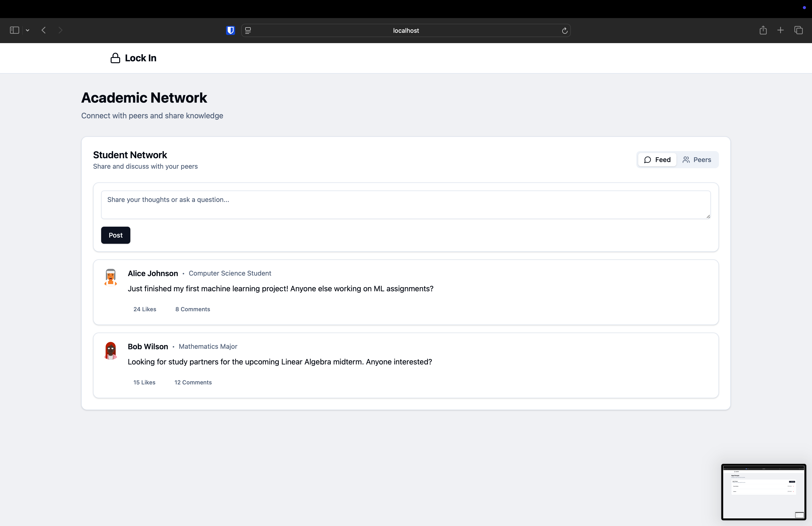The image size is (812, 526).
Task: Click the page reader icon in address bar
Action: (x=248, y=30)
